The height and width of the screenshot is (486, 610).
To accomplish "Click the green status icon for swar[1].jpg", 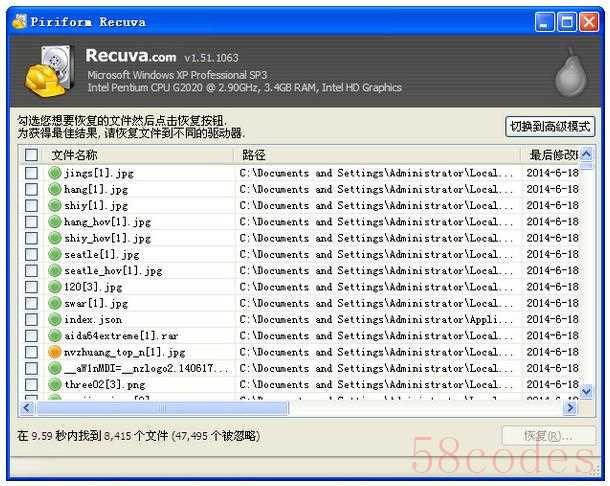I will click(x=55, y=303).
